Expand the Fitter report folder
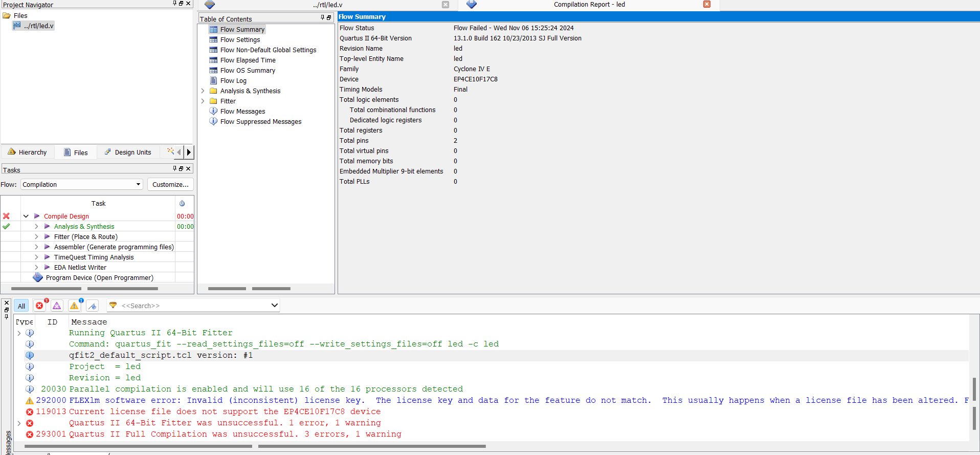Viewport: 980px width, 455px height. pyautogui.click(x=203, y=101)
